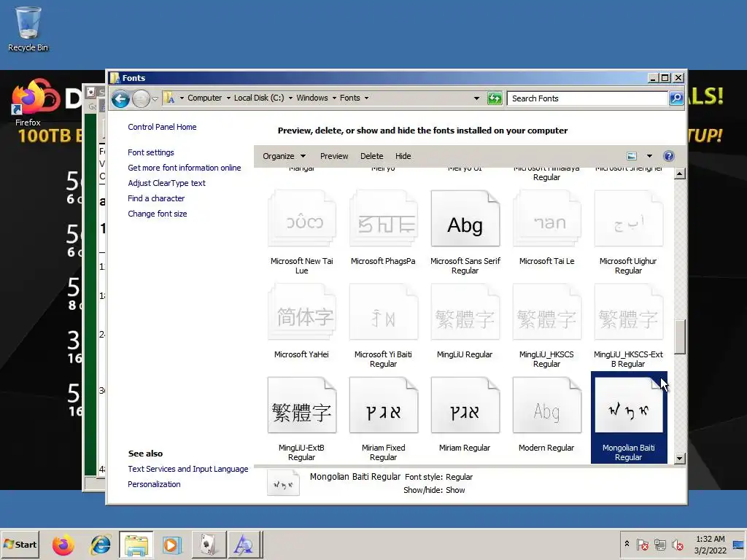Image resolution: width=747 pixels, height=560 pixels.
Task: Select the Microsoft Tai Le font icon
Action: pyautogui.click(x=547, y=219)
